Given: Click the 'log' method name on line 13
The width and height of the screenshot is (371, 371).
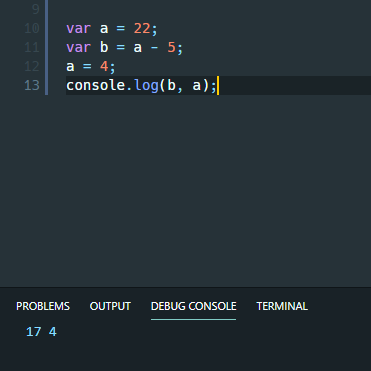Looking at the screenshot, I should tap(146, 86).
